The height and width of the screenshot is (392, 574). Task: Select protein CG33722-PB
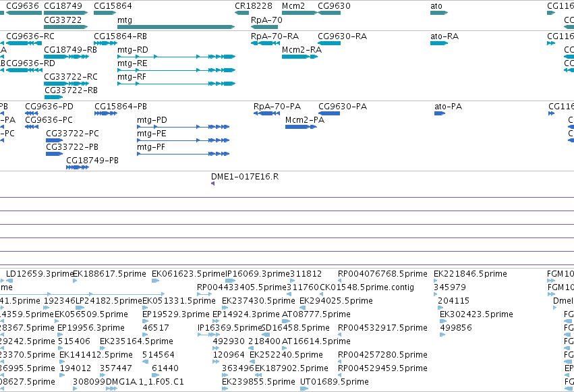pyautogui.click(x=54, y=154)
